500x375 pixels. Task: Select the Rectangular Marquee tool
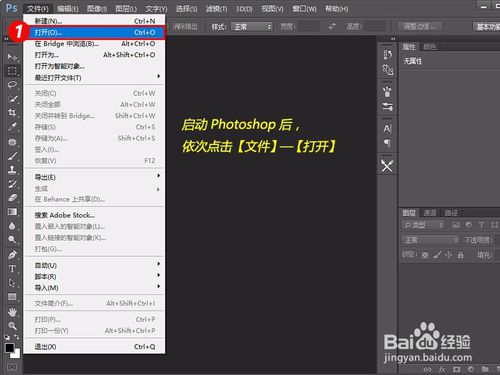[x=12, y=71]
